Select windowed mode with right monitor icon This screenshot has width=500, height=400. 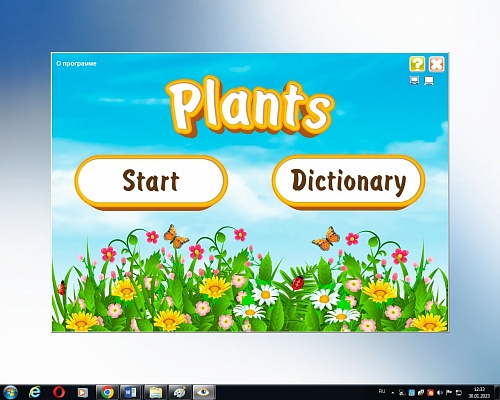429,81
